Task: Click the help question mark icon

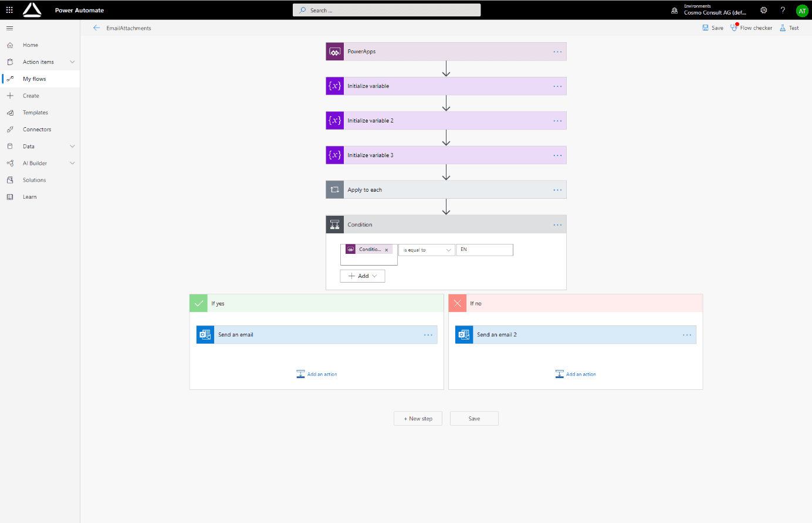Action: [783, 10]
